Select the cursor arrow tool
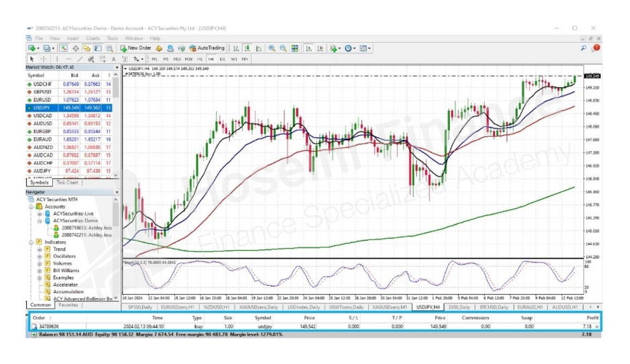The height and width of the screenshot is (364, 630). point(32,59)
